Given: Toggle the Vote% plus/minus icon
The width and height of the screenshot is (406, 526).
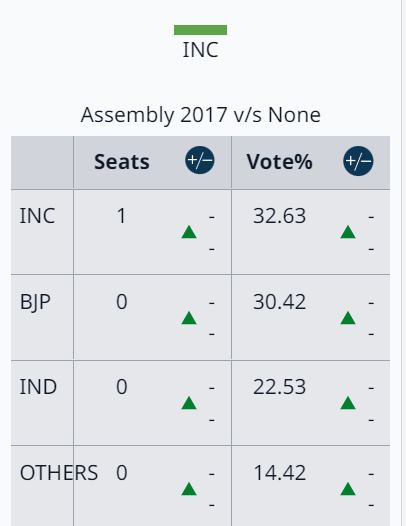Looking at the screenshot, I should [x=358, y=161].
